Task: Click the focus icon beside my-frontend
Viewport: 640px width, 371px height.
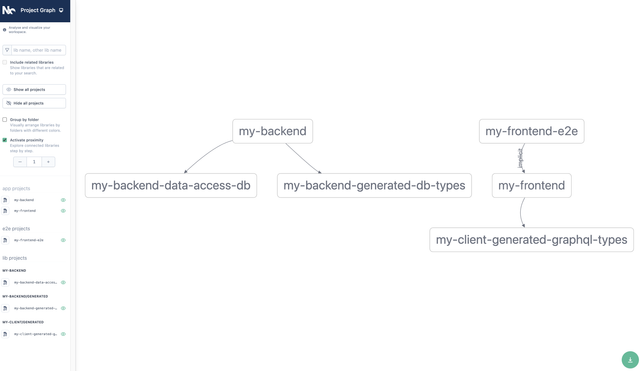Action: [x=5, y=211]
